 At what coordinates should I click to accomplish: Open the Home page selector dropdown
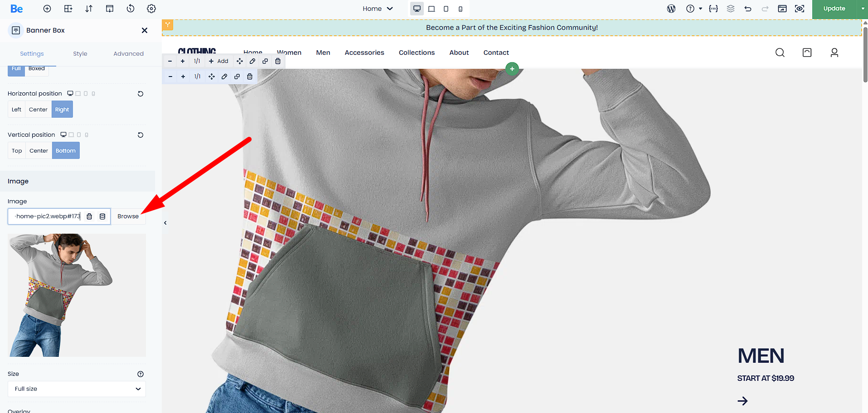coord(378,9)
